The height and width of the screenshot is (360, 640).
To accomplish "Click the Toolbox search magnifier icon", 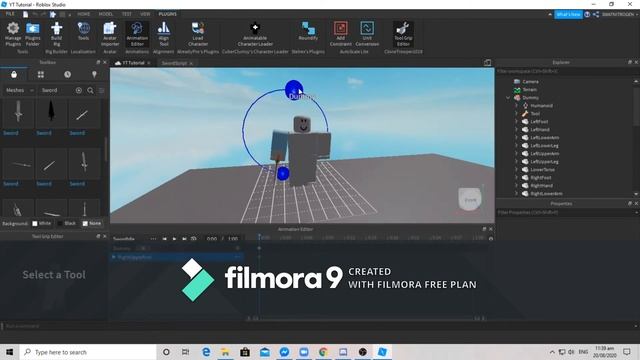I will 90,90.
